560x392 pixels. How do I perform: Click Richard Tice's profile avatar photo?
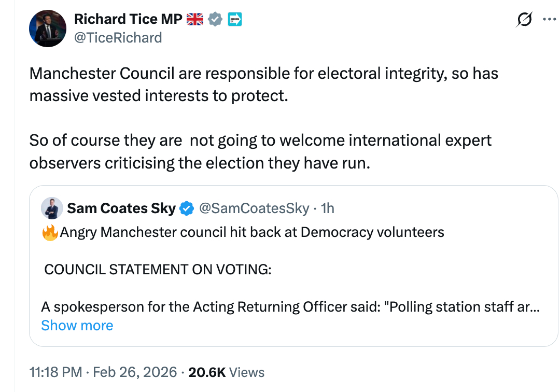coord(47,29)
